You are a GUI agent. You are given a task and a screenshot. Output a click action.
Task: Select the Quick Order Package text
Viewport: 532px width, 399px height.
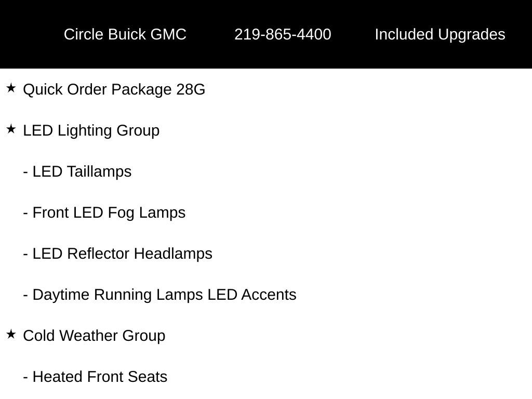coord(98,89)
